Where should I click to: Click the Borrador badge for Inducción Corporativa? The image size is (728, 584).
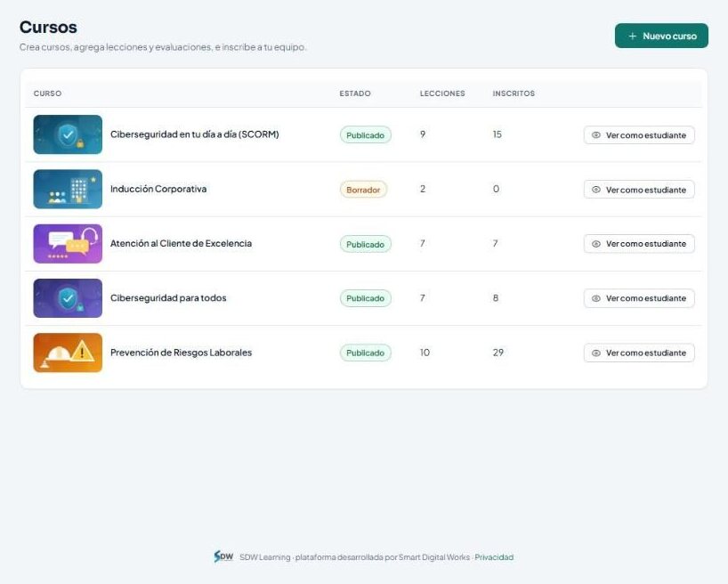[x=363, y=190]
